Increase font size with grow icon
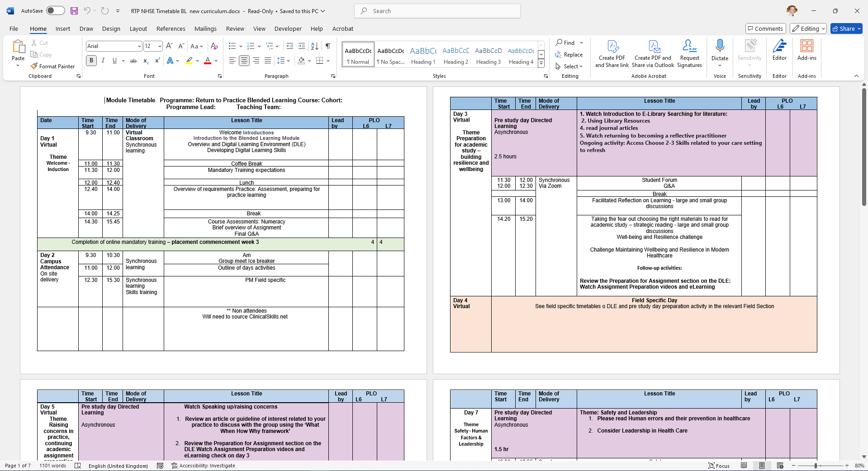This screenshot has width=868, height=471. [x=169, y=46]
